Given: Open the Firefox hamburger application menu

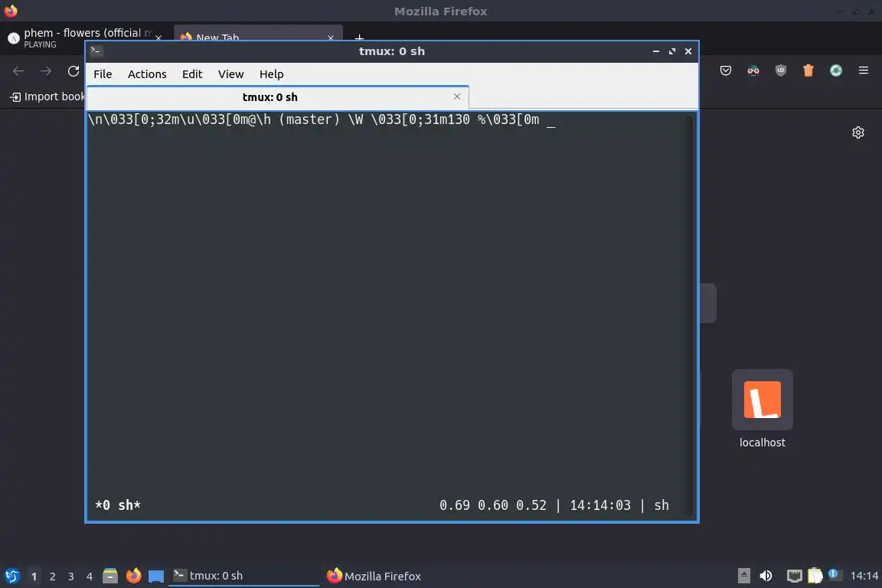Looking at the screenshot, I should pos(864,70).
